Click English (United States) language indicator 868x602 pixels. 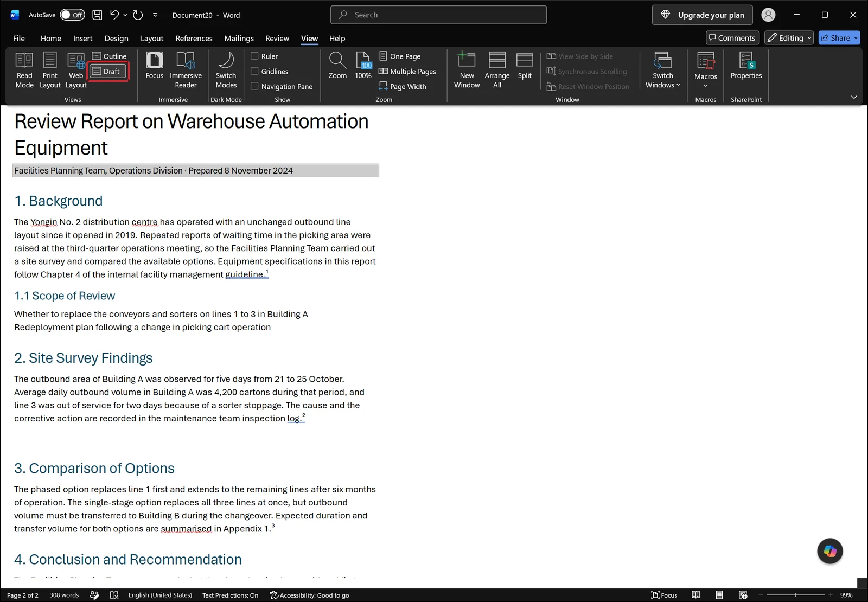[x=160, y=595]
